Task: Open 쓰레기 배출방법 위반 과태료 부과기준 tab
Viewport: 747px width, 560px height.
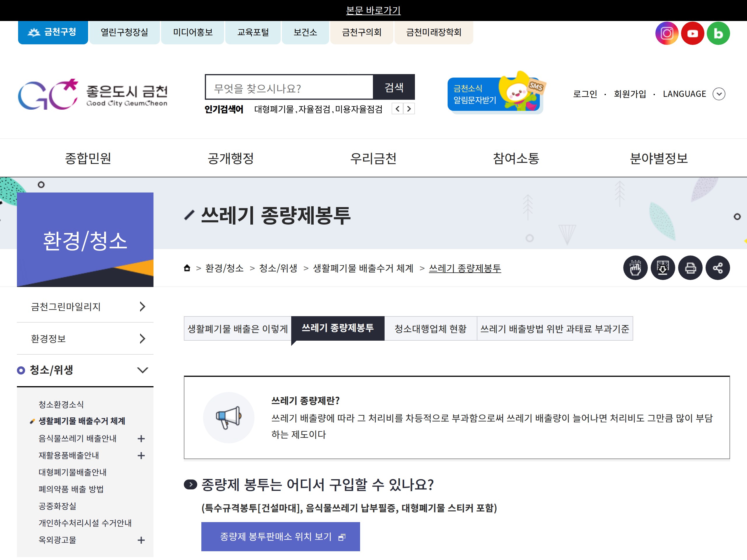Action: click(555, 328)
